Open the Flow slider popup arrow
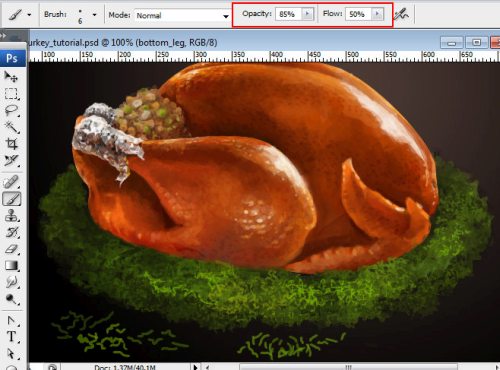The width and height of the screenshot is (500, 370). [x=377, y=14]
